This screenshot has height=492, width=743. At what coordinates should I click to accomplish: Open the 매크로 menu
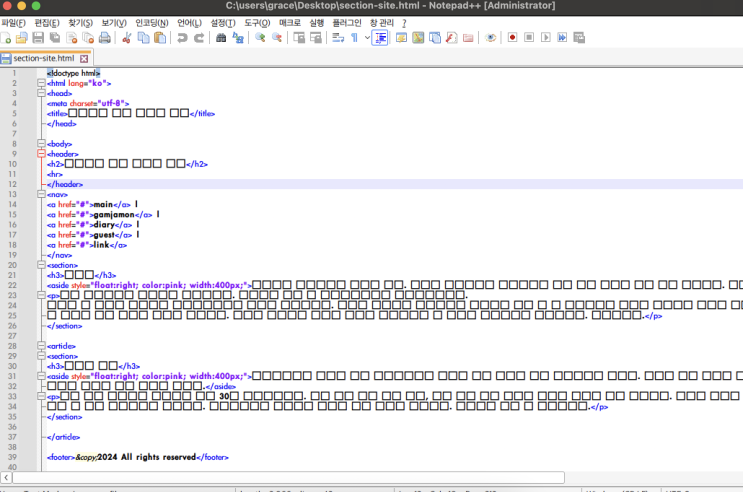[290, 23]
